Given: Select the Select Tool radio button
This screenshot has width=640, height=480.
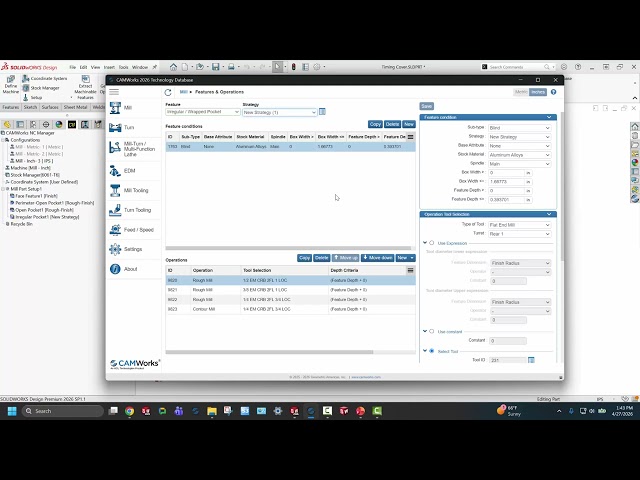Looking at the screenshot, I should tap(431, 351).
